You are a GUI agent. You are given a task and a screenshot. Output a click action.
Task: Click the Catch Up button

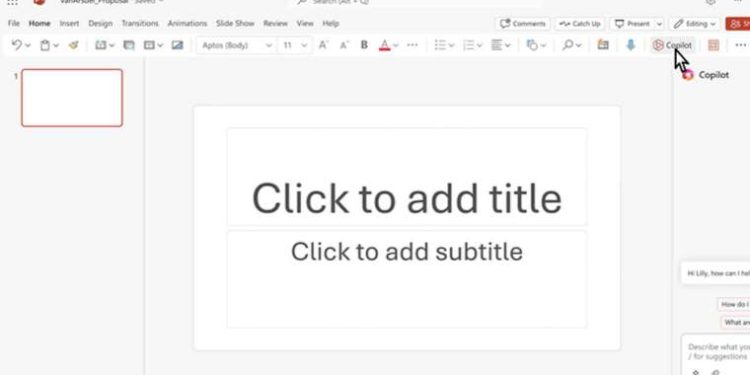click(580, 23)
